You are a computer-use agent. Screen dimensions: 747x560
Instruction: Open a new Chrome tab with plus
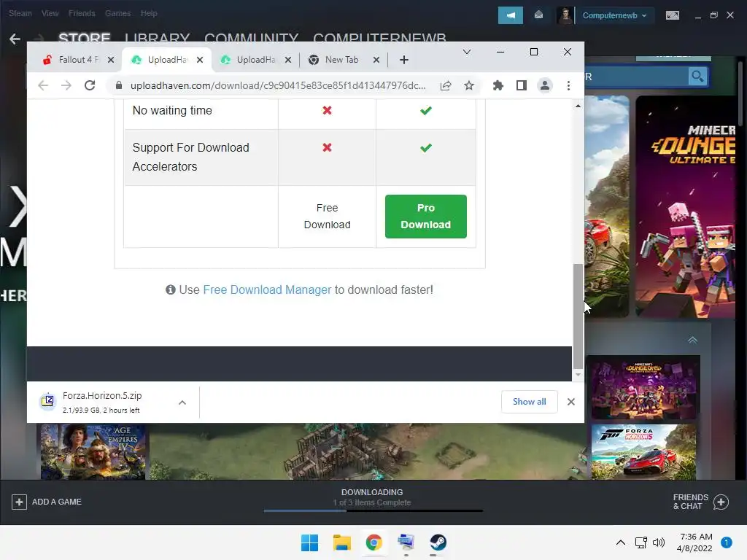pyautogui.click(x=404, y=60)
